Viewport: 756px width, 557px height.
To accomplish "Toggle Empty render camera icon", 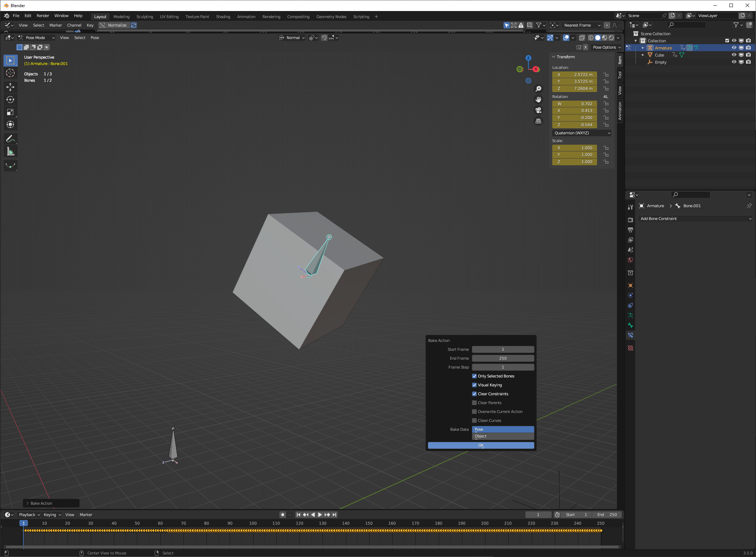I will [x=749, y=62].
